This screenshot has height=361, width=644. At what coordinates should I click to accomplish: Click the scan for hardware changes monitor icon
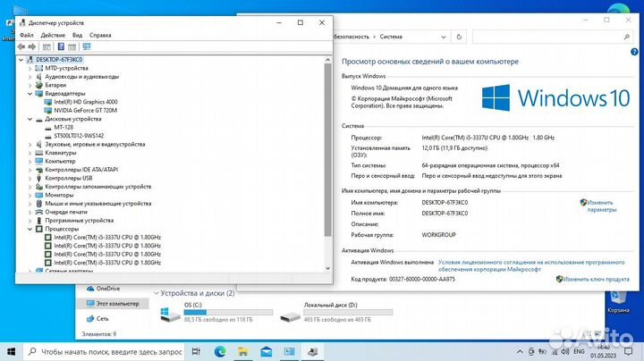coord(87,46)
